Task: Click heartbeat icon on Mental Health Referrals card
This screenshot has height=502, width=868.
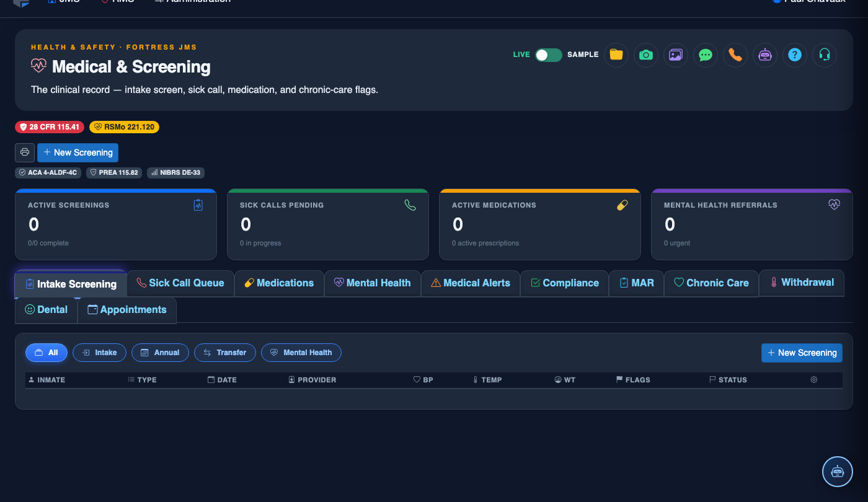Action: point(835,205)
